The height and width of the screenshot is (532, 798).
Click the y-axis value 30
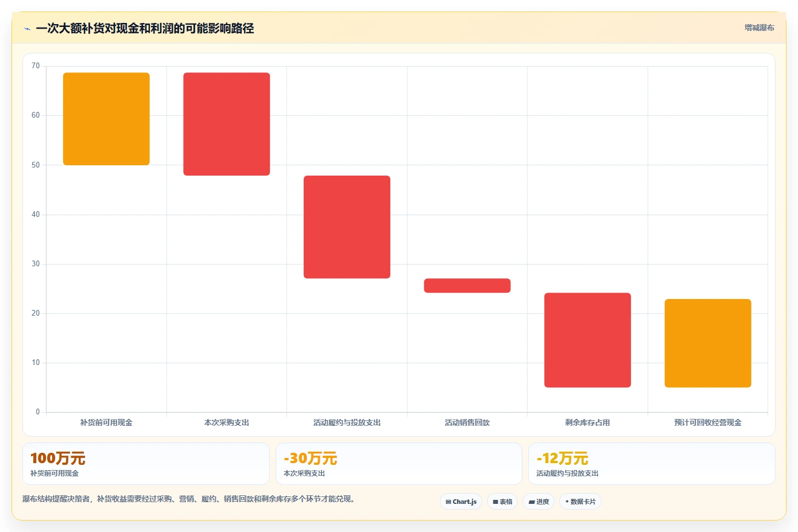(x=36, y=264)
